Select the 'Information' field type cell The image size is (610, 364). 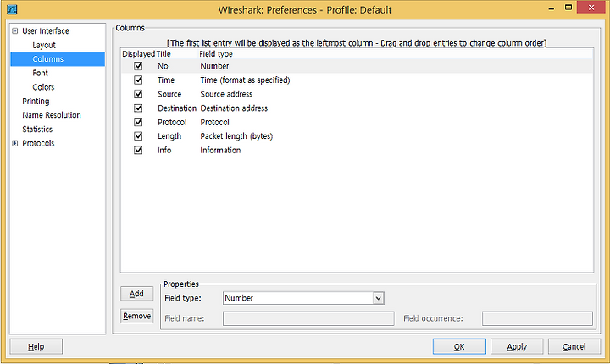click(x=220, y=150)
